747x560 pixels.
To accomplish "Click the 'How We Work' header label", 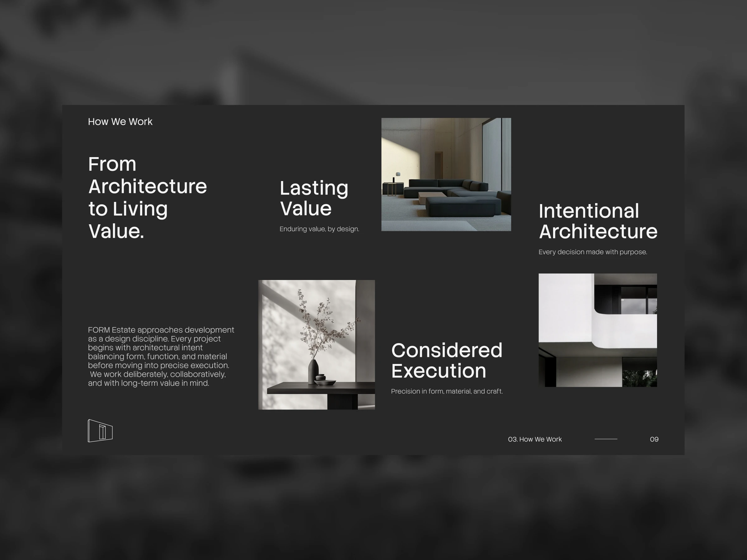I will (120, 122).
